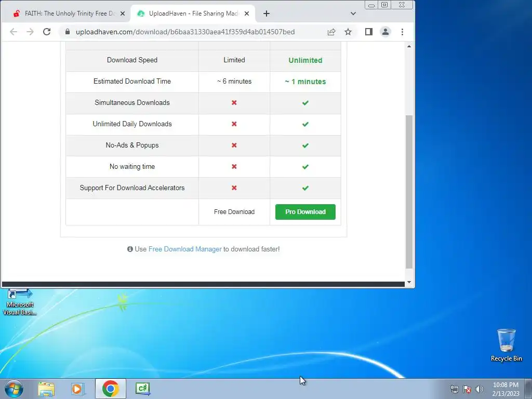This screenshot has width=532, height=399.
Task: Open the Action Center flag icon
Action: (467, 389)
